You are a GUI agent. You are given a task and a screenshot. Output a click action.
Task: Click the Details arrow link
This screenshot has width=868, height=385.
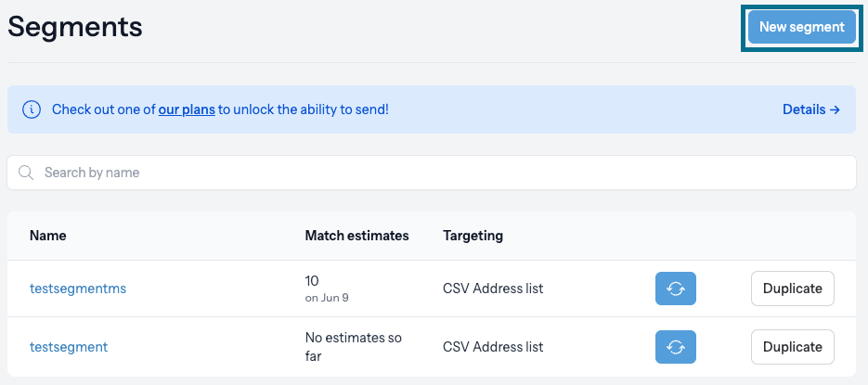(811, 109)
